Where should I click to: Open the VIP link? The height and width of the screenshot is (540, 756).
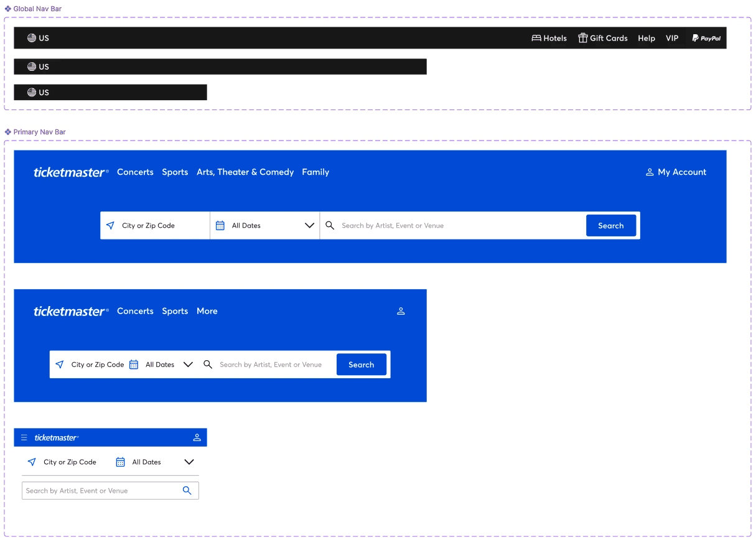672,38
